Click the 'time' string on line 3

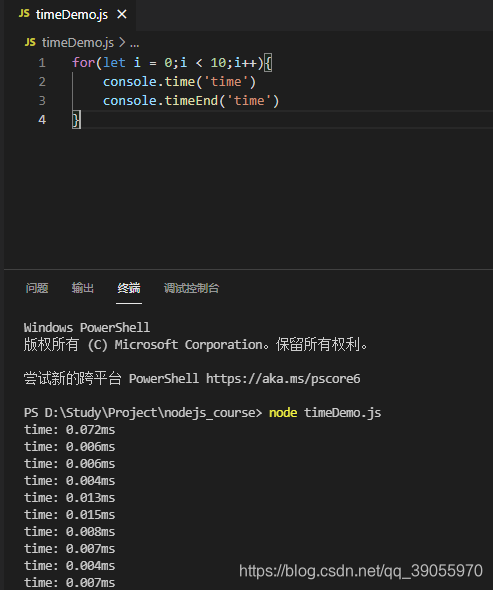pos(249,101)
